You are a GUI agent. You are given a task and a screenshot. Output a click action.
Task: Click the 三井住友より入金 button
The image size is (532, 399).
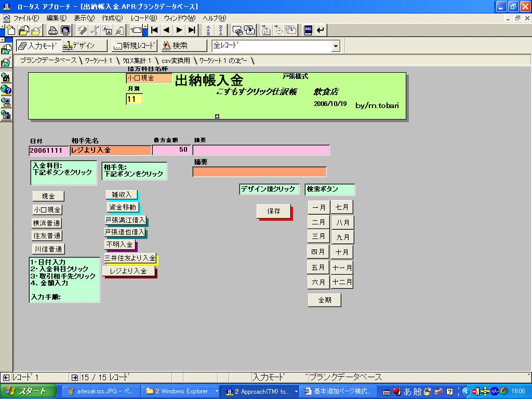pos(130,258)
